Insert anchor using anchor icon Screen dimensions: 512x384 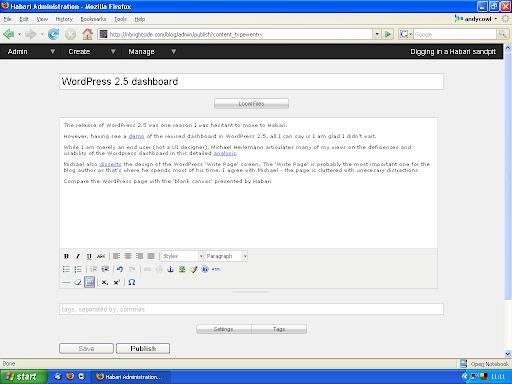pyautogui.click(x=170, y=269)
